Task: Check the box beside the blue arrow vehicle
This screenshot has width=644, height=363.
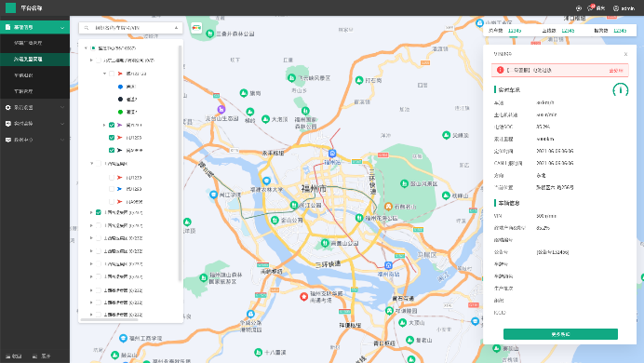Action: click(112, 189)
